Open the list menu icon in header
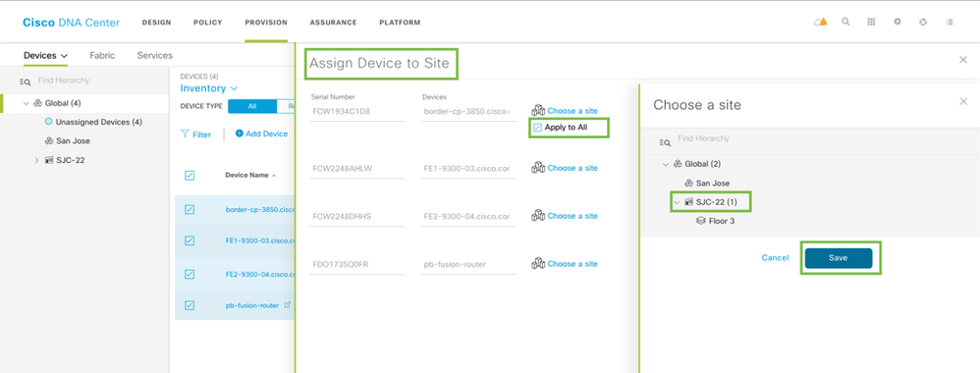Viewport: 980px width, 373px height. pos(950,22)
